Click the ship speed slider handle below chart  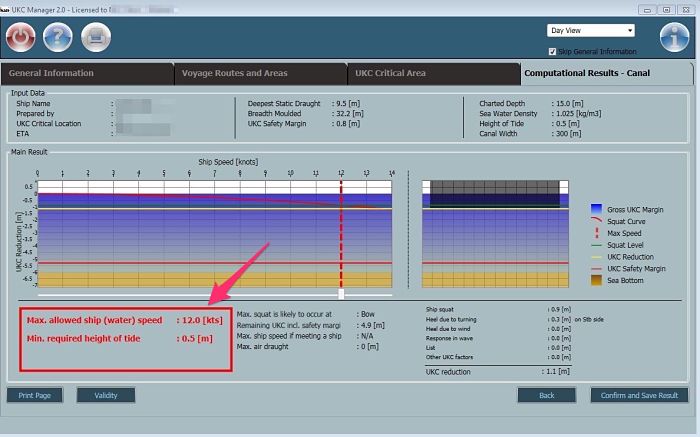pyautogui.click(x=341, y=295)
